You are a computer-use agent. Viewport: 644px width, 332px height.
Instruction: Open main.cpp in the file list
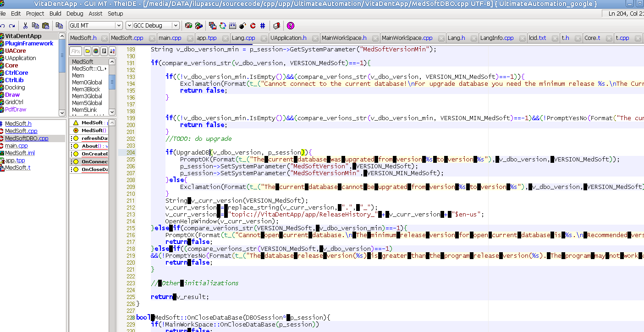pos(16,146)
